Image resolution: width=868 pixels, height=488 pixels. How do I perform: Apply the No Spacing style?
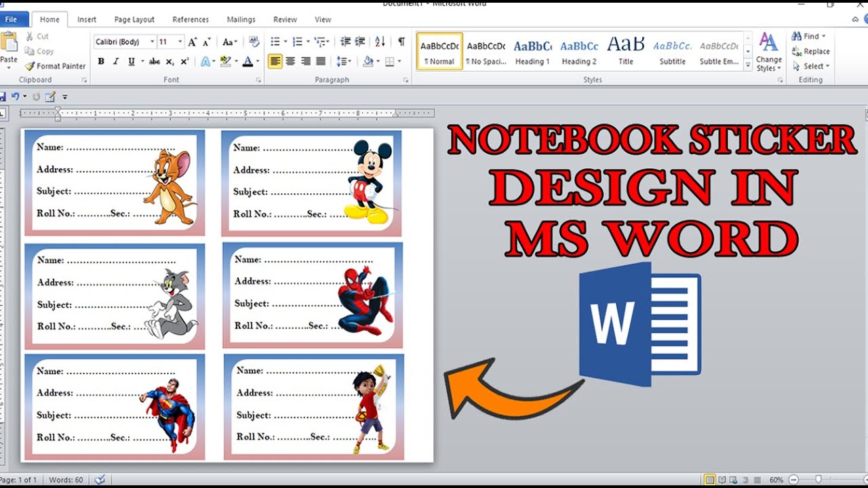point(486,52)
